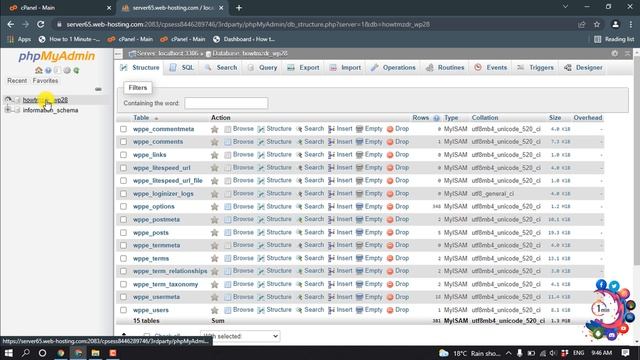Open the With selected dropdown
This screenshot has height=360, width=640.
[x=240, y=336]
